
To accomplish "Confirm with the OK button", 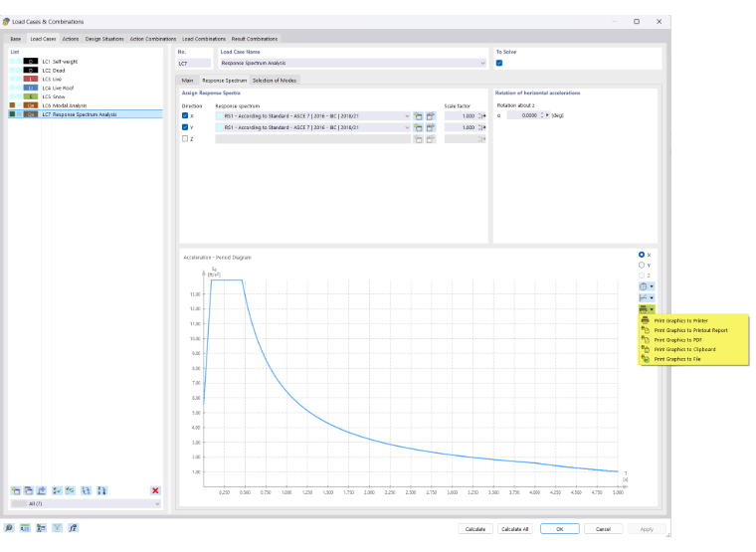I will pos(560,529).
